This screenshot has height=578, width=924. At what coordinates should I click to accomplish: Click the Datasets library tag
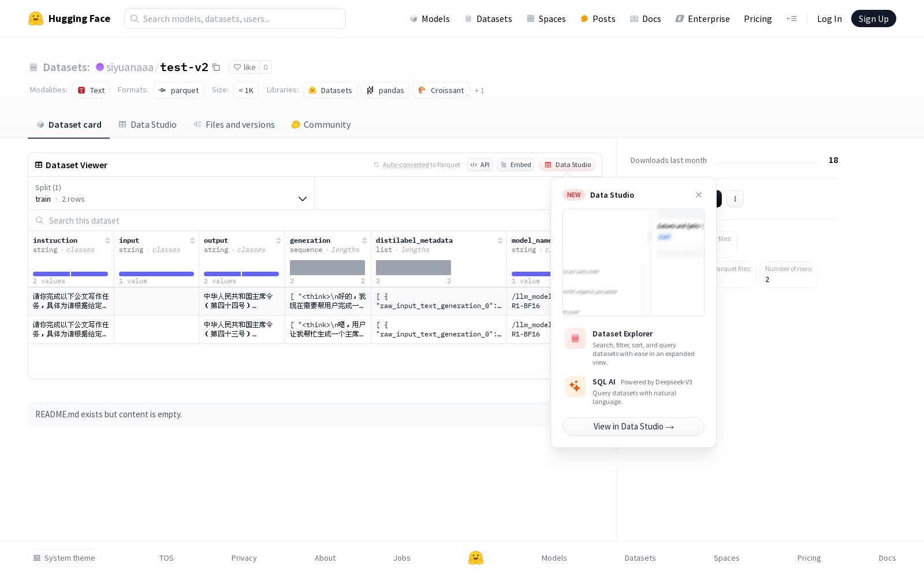point(330,90)
